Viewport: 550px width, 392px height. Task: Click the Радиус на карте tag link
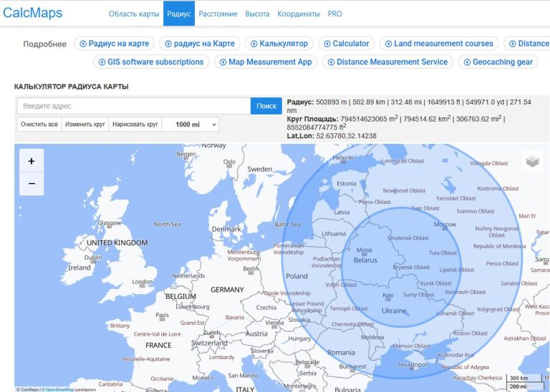115,44
